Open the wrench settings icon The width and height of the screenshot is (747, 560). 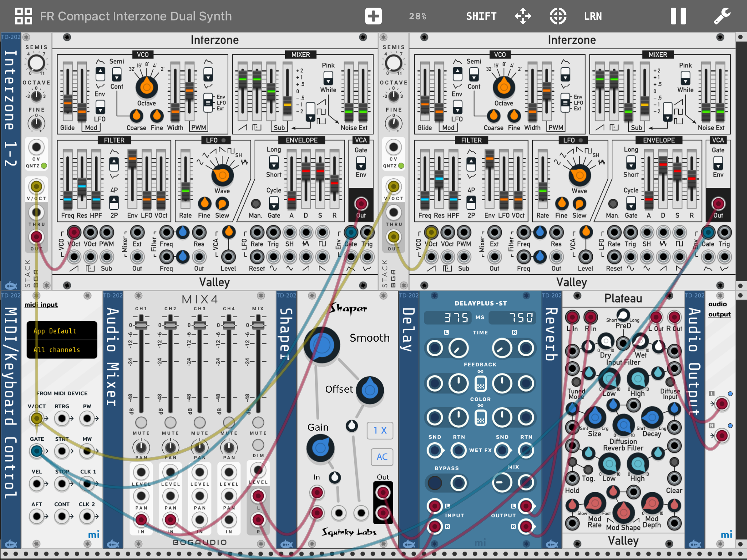pyautogui.click(x=722, y=16)
